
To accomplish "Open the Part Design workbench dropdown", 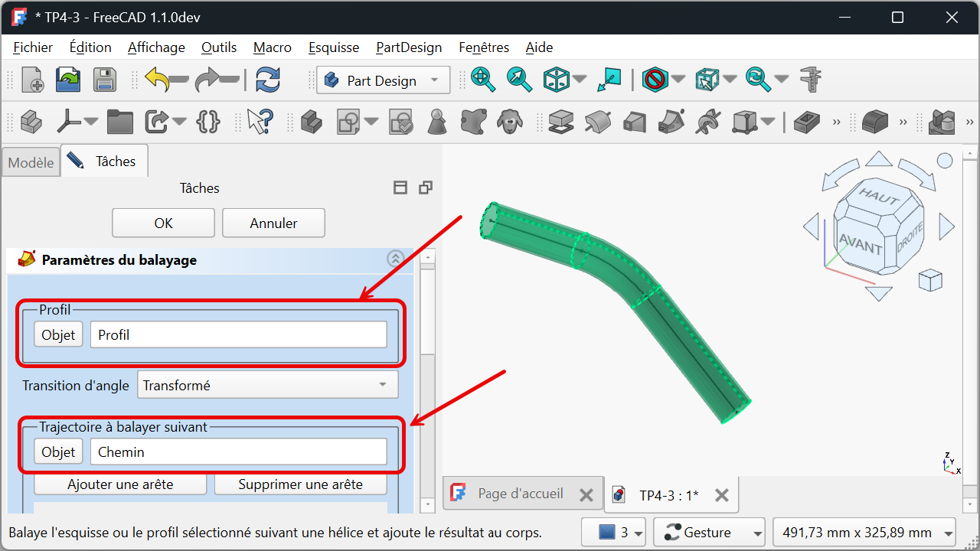I will [x=382, y=80].
